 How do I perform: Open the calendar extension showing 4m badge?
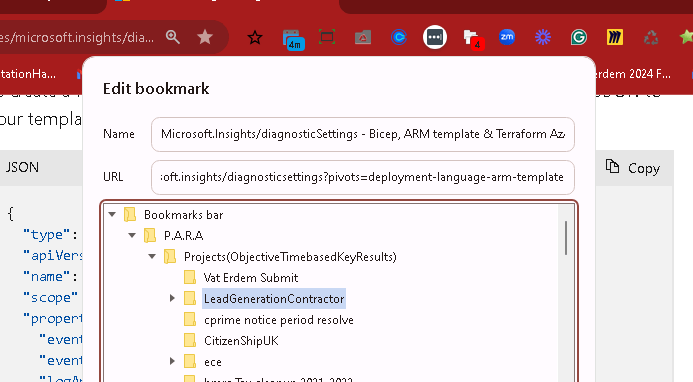[293, 39]
